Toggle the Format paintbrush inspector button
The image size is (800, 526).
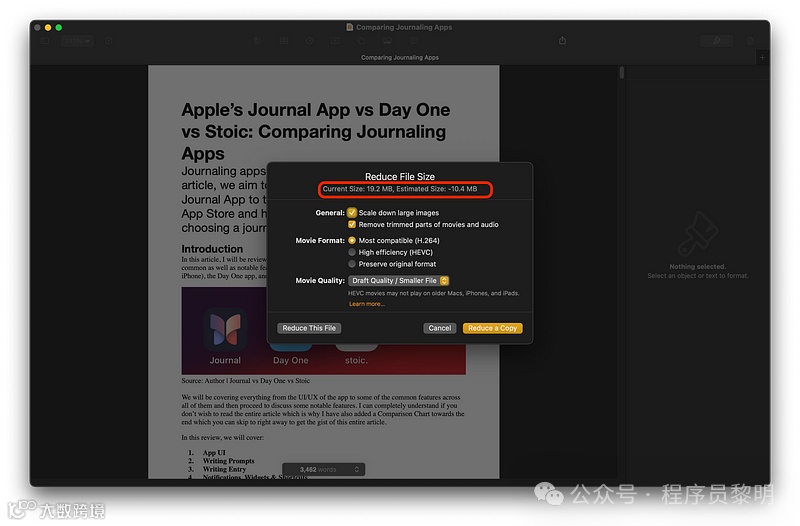[716, 41]
